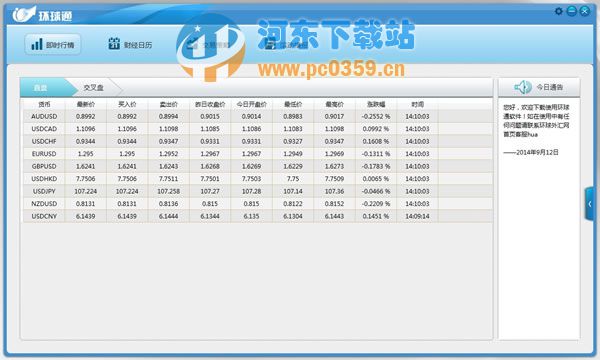Click the 0.1608 % change for USDCHF

tap(376, 141)
